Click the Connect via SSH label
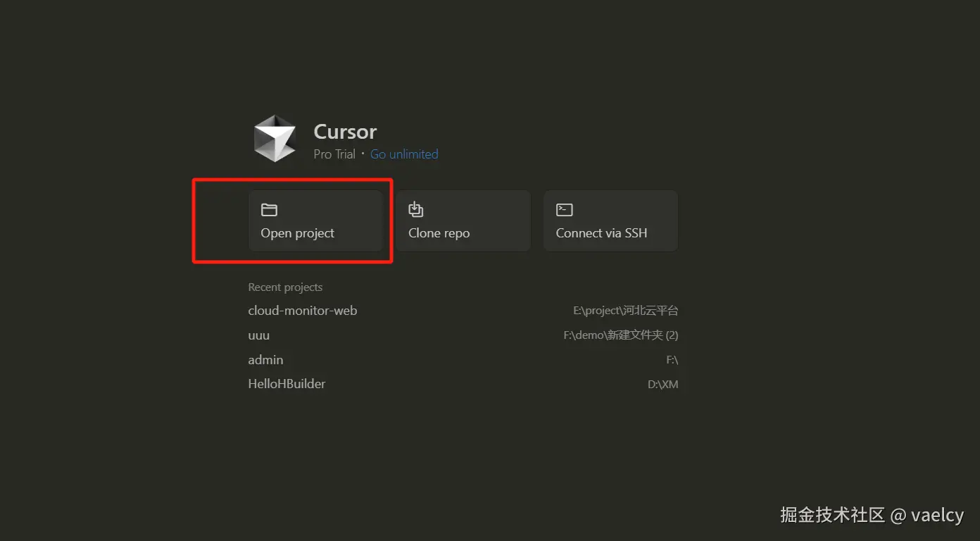 (x=601, y=233)
